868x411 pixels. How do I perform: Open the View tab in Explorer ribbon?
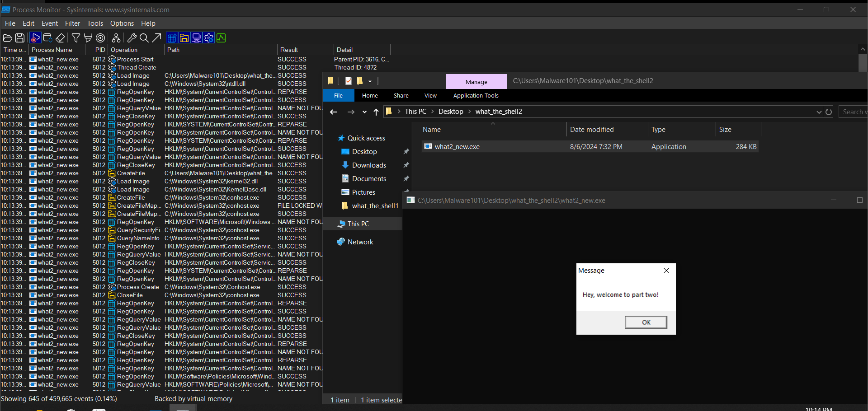(430, 95)
